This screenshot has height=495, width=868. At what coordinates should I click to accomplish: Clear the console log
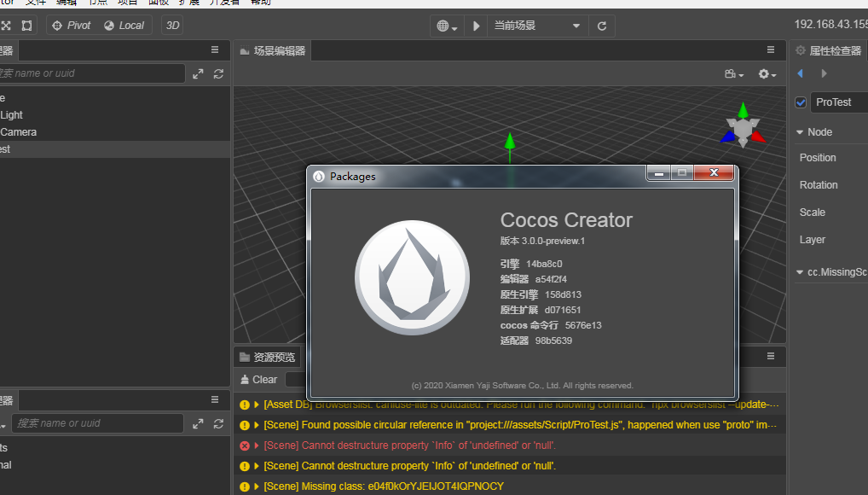pyautogui.click(x=258, y=380)
